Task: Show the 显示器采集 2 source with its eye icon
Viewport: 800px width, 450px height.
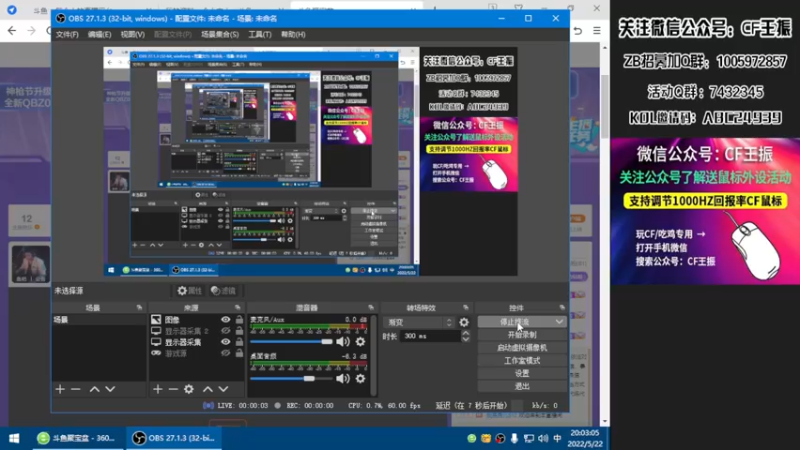Action: (x=226, y=331)
